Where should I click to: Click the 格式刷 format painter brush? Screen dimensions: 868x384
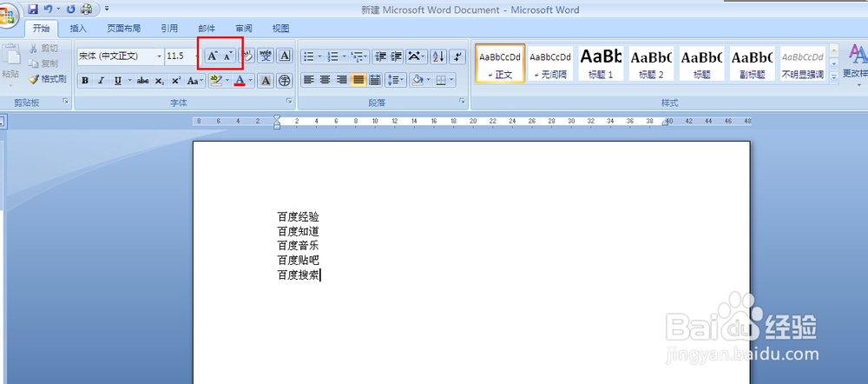pyautogui.click(x=48, y=79)
